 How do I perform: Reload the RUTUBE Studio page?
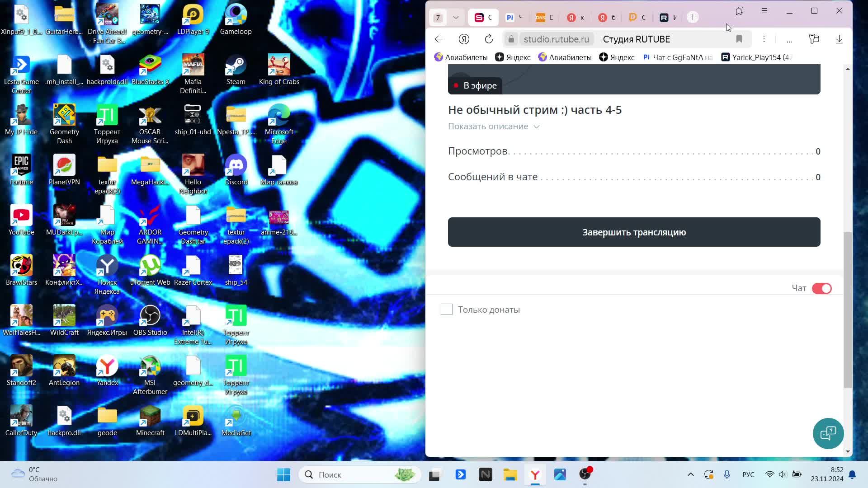(489, 39)
